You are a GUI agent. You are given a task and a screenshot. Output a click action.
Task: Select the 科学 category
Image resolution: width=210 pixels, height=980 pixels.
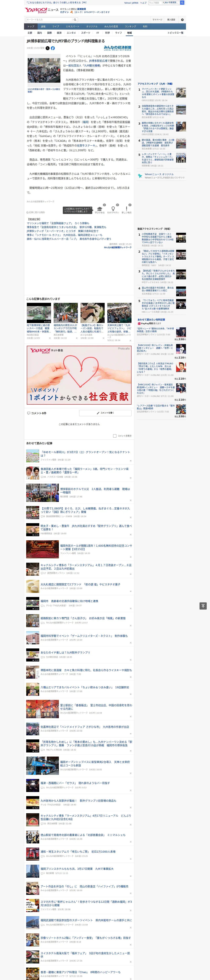[107, 33]
